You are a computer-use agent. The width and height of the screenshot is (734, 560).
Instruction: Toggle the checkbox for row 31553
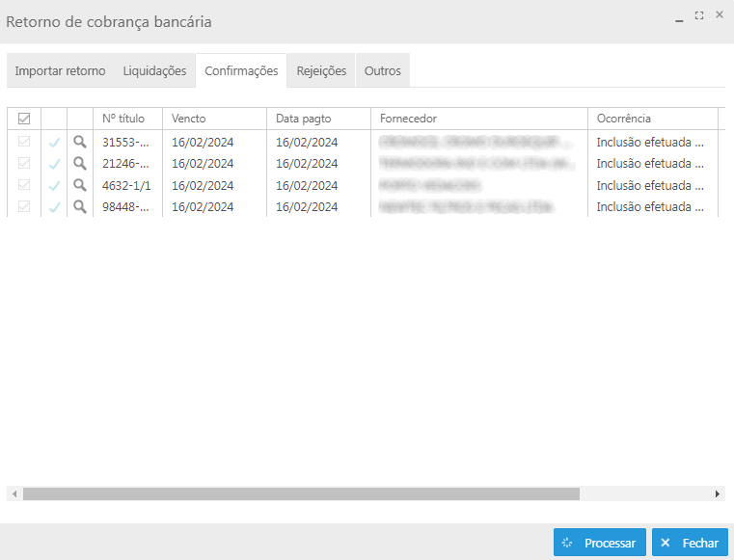[24, 142]
